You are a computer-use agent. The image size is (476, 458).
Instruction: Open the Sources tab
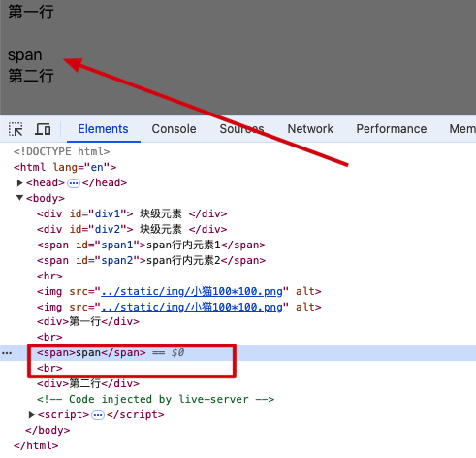(x=241, y=129)
